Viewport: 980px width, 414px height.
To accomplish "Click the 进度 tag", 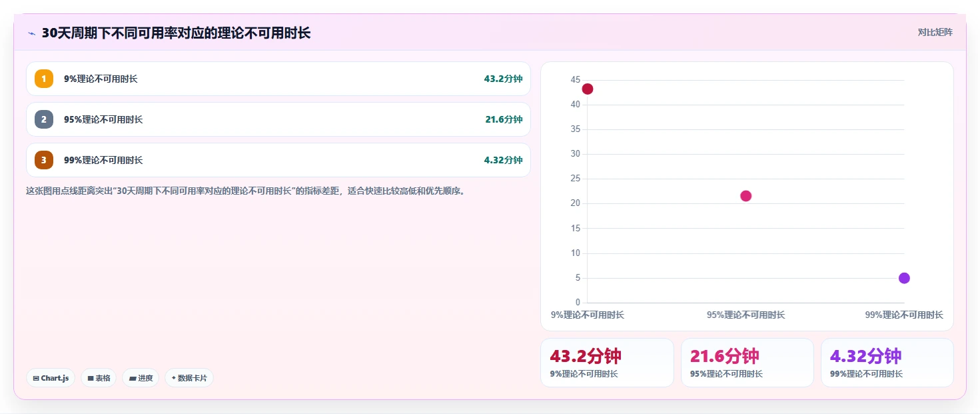I will point(141,378).
